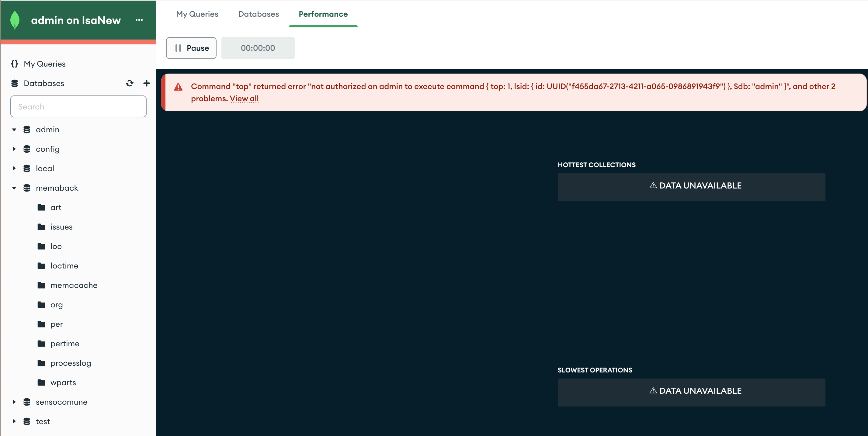Open the View all errors link

244,99
